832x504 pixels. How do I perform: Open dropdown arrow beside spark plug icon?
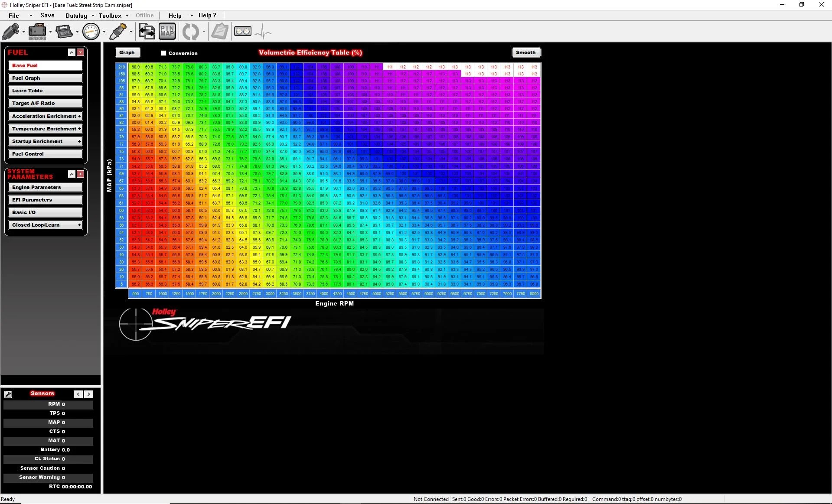(131, 32)
